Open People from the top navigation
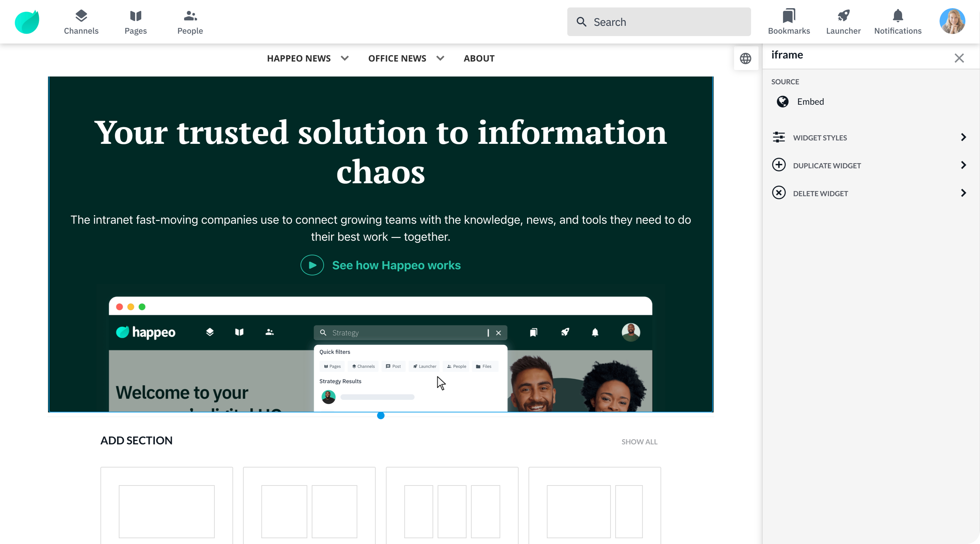 point(190,22)
